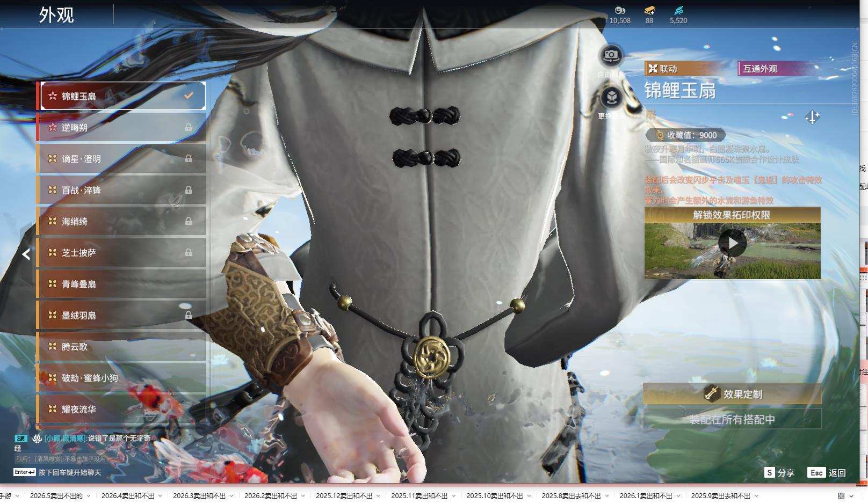Select the 腾云歌 appearance row
The image size is (868, 504).
tap(121, 346)
